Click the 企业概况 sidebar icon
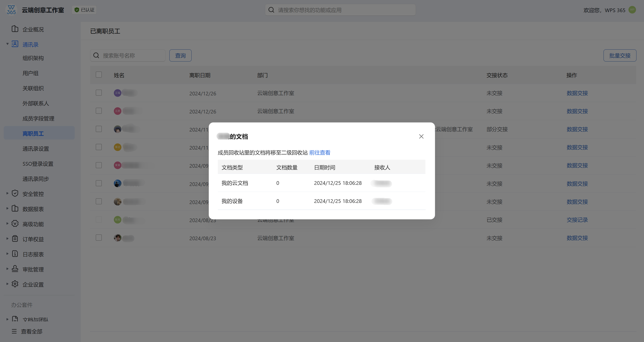644x342 pixels. [15, 29]
